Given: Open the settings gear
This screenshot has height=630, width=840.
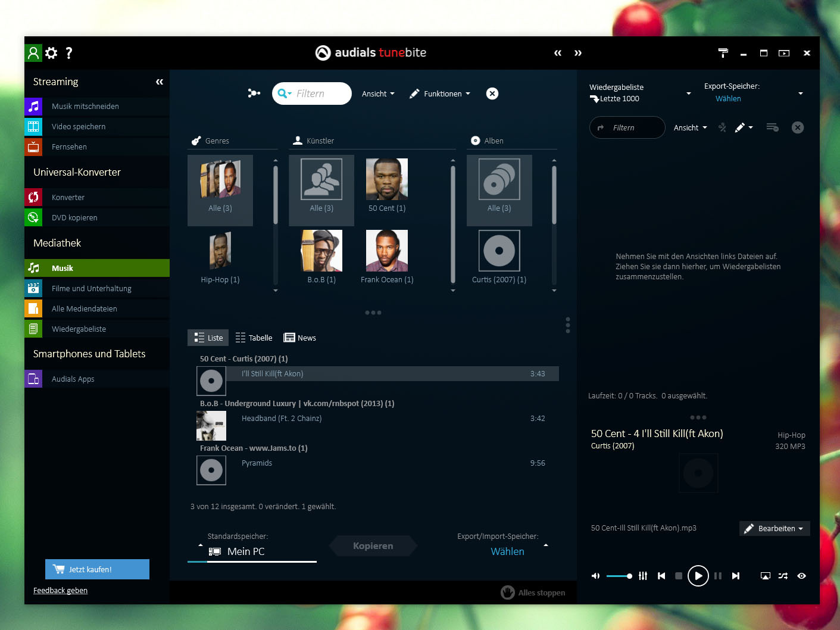Looking at the screenshot, I should [52, 53].
